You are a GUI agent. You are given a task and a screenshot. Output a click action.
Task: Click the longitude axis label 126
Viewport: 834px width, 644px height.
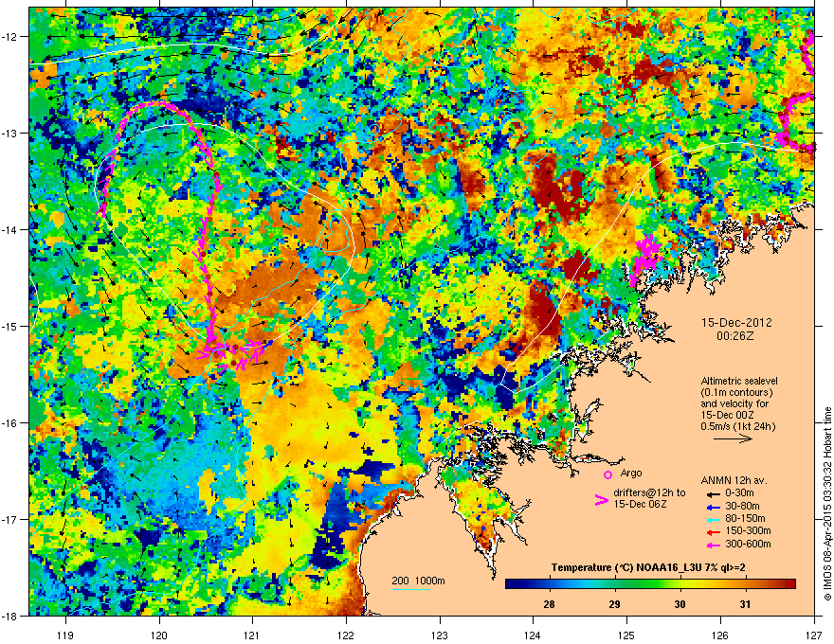[x=720, y=635]
